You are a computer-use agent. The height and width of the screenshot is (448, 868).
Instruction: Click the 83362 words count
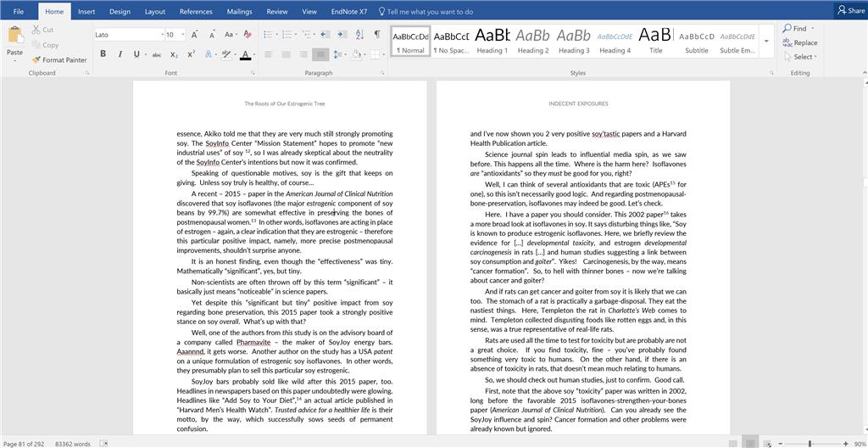coord(73,444)
